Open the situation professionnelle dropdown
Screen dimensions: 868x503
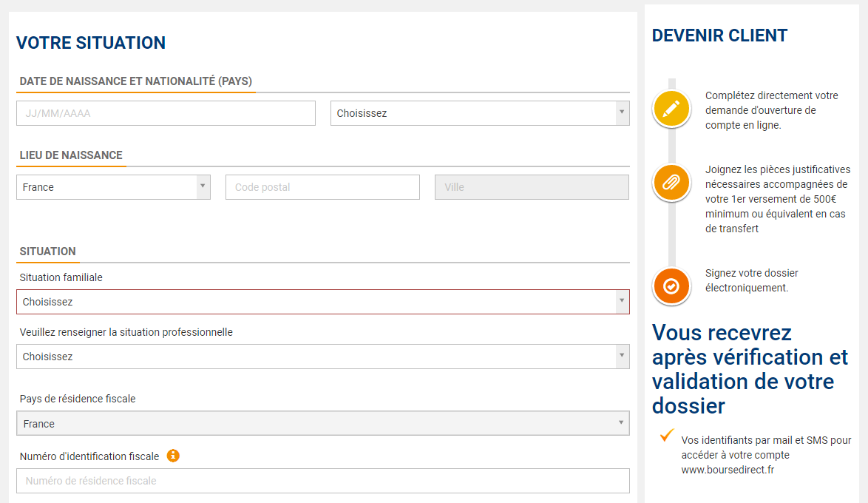pyautogui.click(x=322, y=357)
